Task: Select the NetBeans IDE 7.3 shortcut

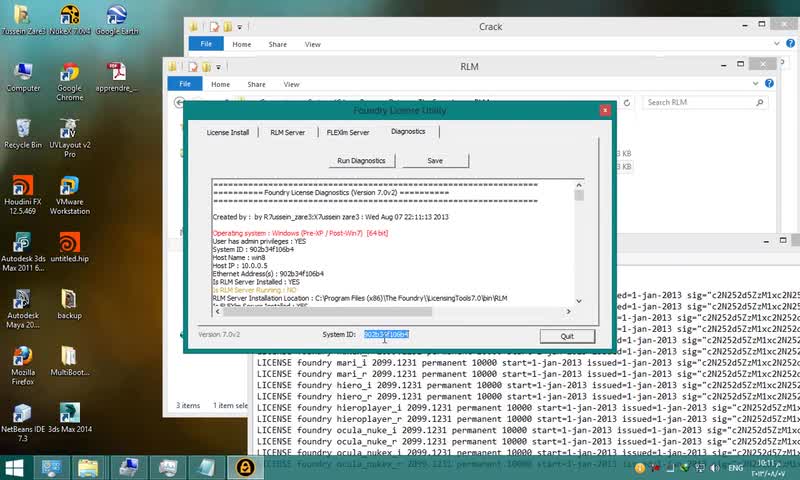Action: point(23,422)
